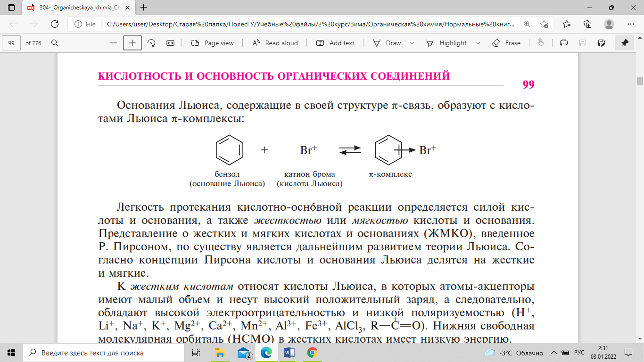Click the italic word жесткостью

(288, 220)
